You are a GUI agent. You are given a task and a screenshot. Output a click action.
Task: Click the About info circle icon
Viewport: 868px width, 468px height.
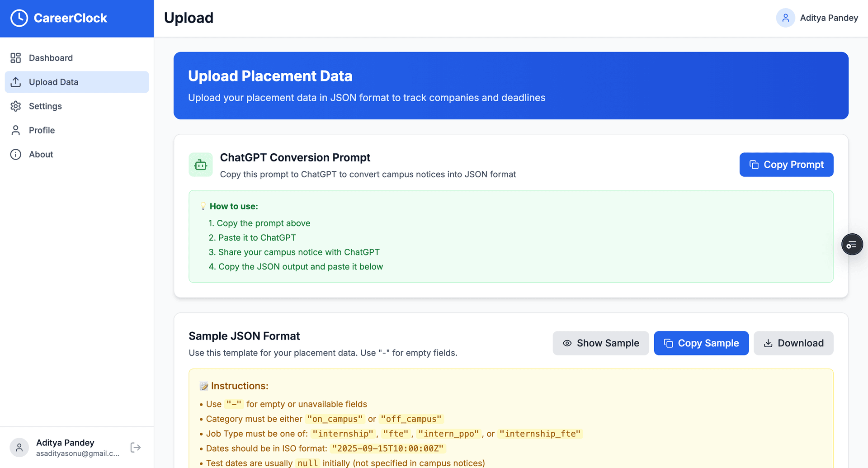(16, 155)
